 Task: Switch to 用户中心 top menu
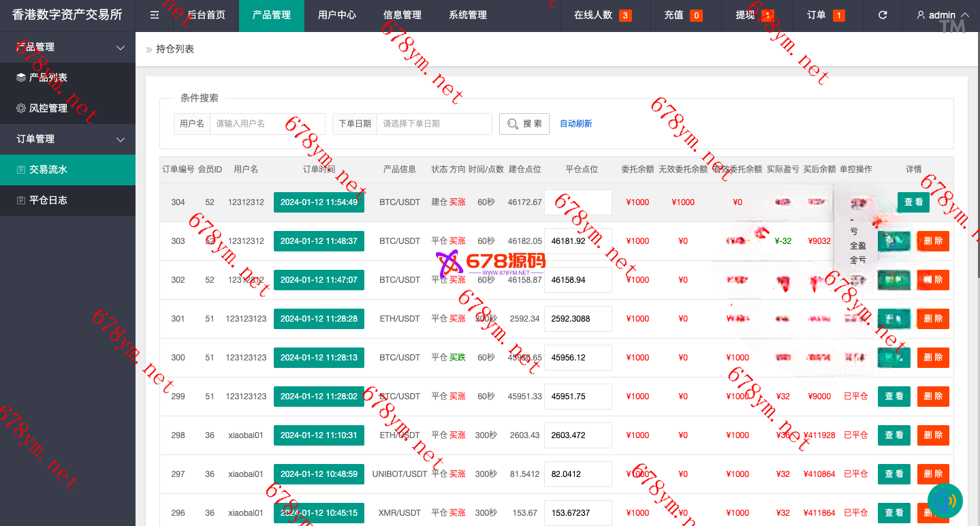pyautogui.click(x=336, y=15)
